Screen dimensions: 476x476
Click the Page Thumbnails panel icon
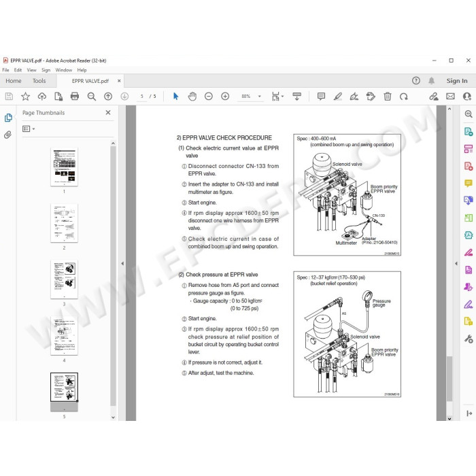[x=8, y=118]
